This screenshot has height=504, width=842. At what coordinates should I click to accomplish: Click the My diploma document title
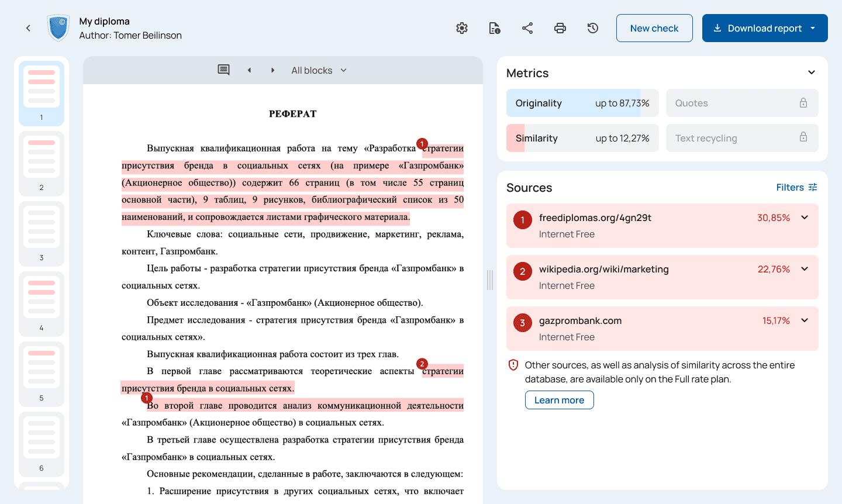click(x=105, y=21)
